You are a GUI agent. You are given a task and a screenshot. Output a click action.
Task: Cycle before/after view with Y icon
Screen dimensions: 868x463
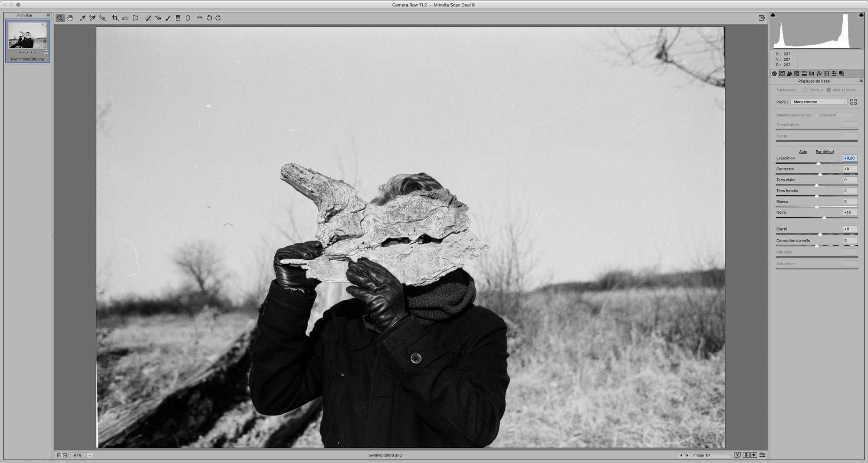(x=737, y=455)
